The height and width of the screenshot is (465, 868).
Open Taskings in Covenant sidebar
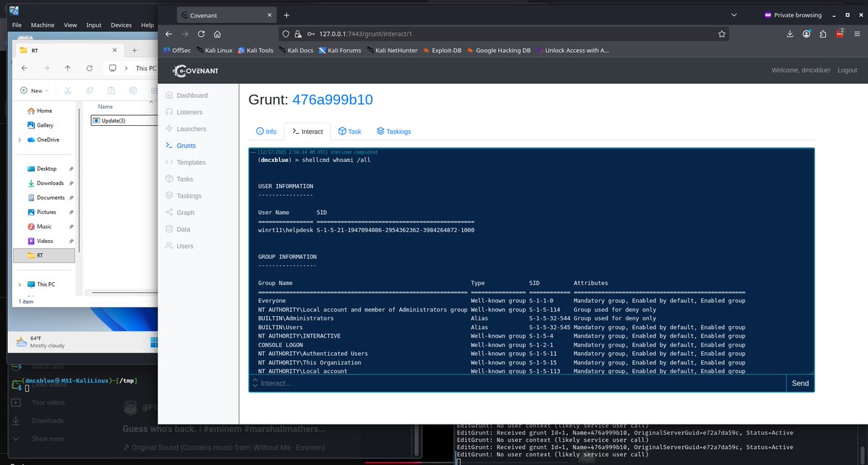pos(183,196)
